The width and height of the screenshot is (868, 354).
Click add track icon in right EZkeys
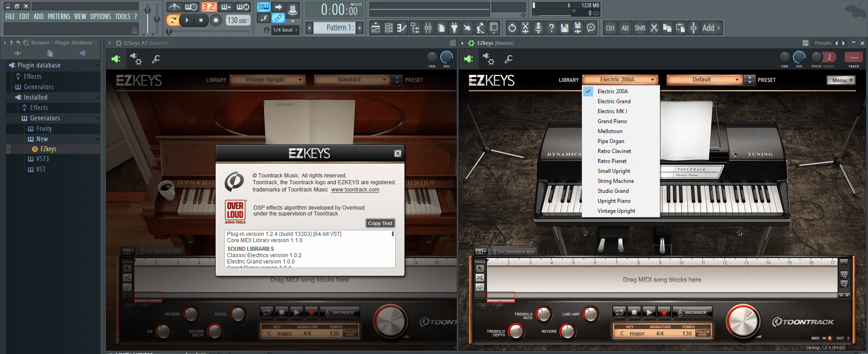coord(481,251)
